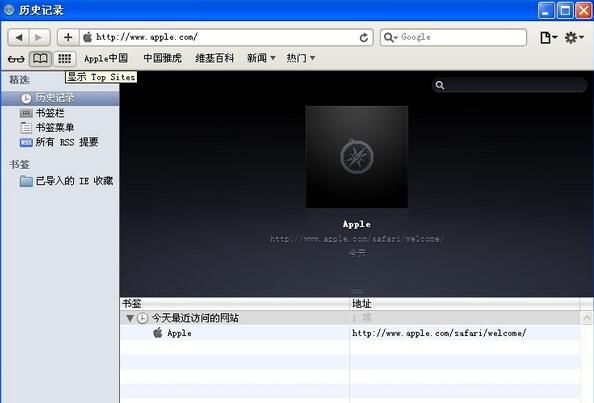Open the Apple中国 bookmark
This screenshot has height=403, width=594.
click(106, 58)
